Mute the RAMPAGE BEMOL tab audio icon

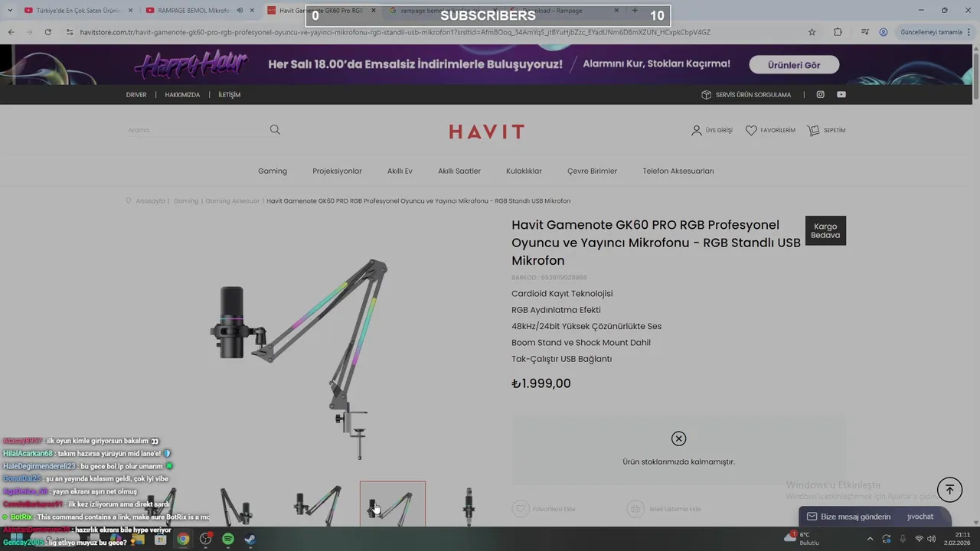(240, 11)
